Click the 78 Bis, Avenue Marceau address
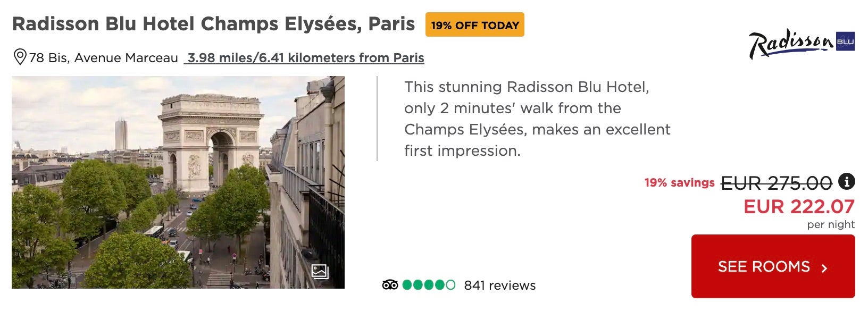The height and width of the screenshot is (311, 868). tap(103, 57)
